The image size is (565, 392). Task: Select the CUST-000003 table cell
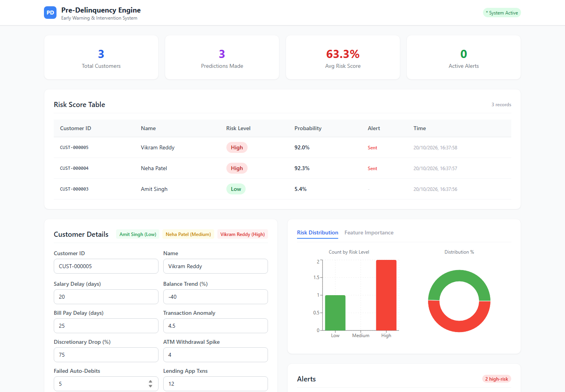coord(74,189)
